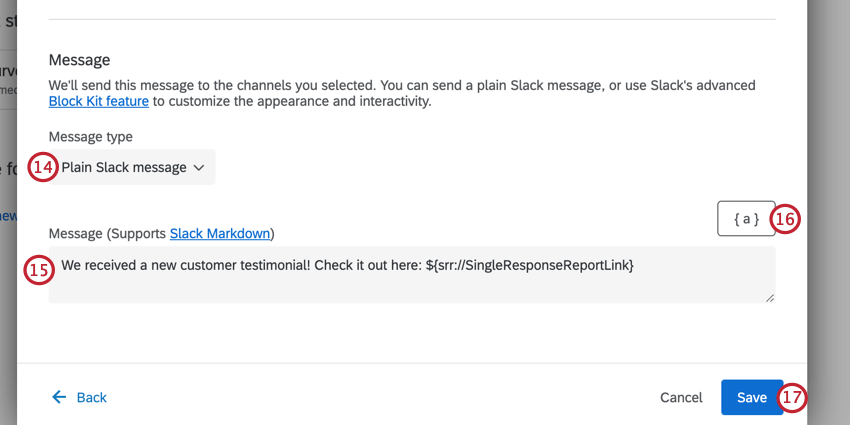This screenshot has height=425, width=850.
Task: Click the "Message type" field label
Action: (90, 136)
